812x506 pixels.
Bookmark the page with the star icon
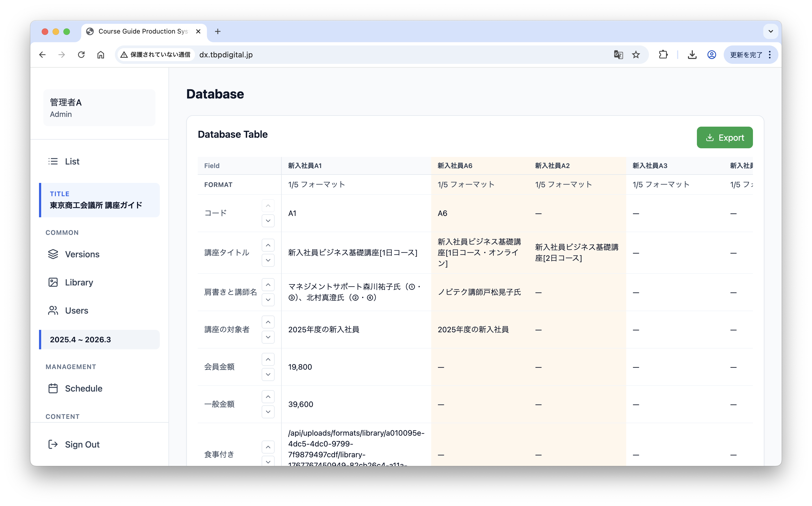tap(636, 55)
